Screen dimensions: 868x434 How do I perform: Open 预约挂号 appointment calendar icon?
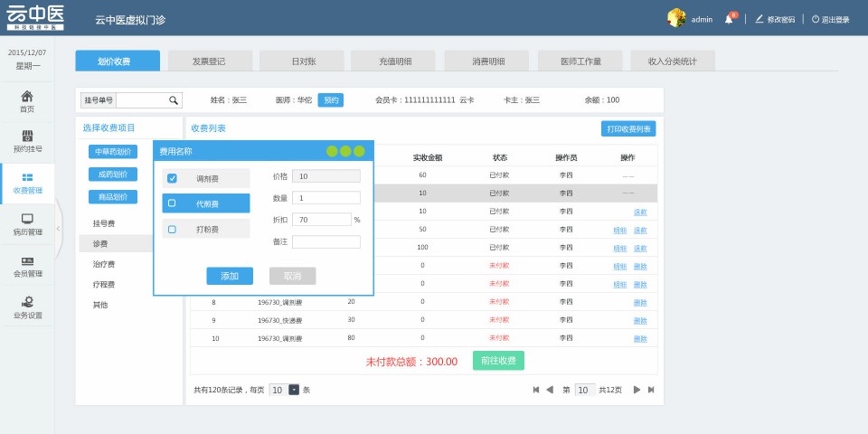point(27,136)
